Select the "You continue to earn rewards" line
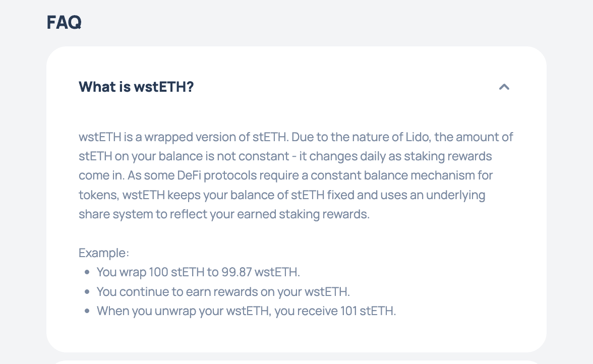Screen dimensions: 593x364 coord(223,291)
